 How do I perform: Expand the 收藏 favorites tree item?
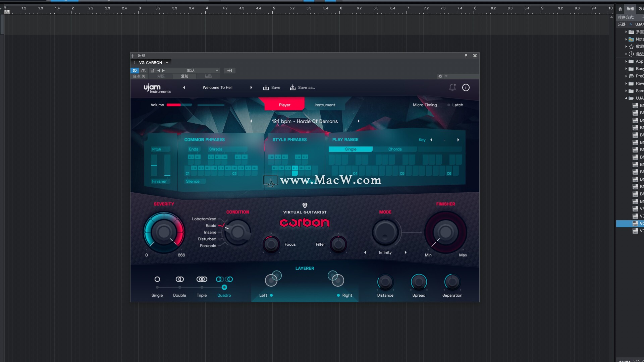point(626,46)
